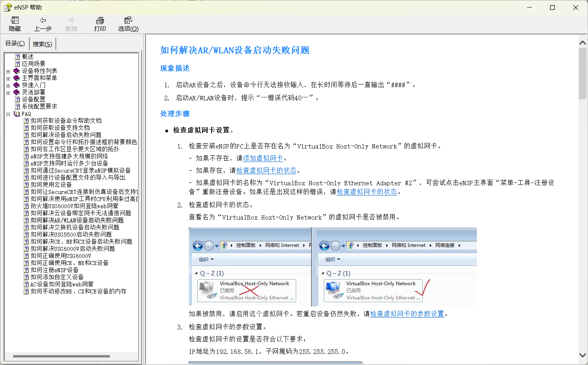
Task: Click the 系统配置要求 topic icon
Action: tap(17, 106)
